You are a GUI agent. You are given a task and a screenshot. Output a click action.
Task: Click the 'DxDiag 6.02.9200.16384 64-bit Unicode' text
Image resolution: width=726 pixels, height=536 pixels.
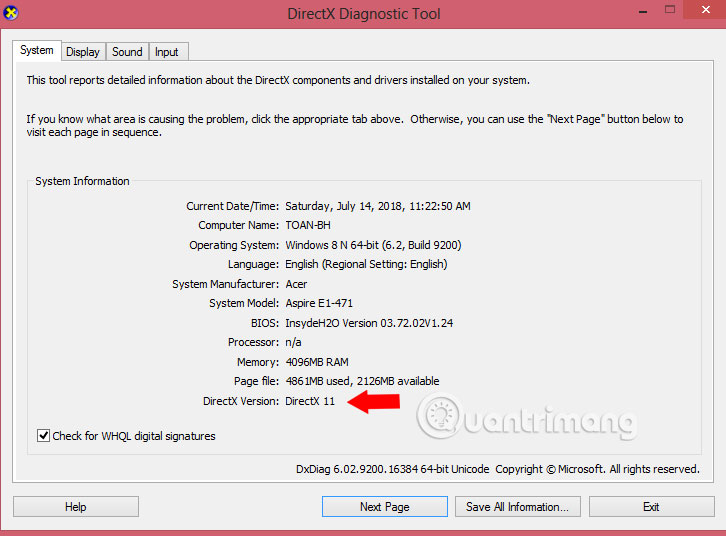pos(393,469)
